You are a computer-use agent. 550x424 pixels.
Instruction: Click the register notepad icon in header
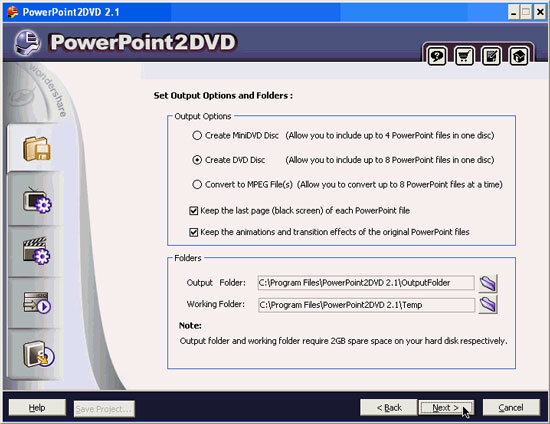point(491,56)
